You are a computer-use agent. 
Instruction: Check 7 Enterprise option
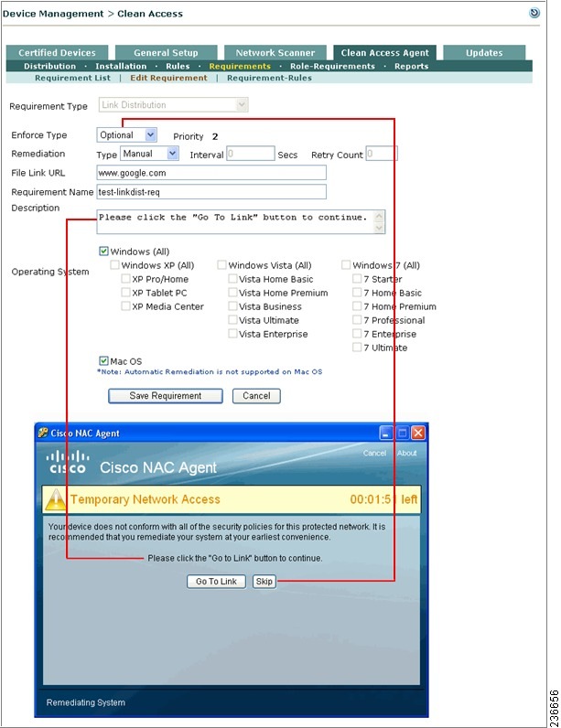tap(357, 333)
